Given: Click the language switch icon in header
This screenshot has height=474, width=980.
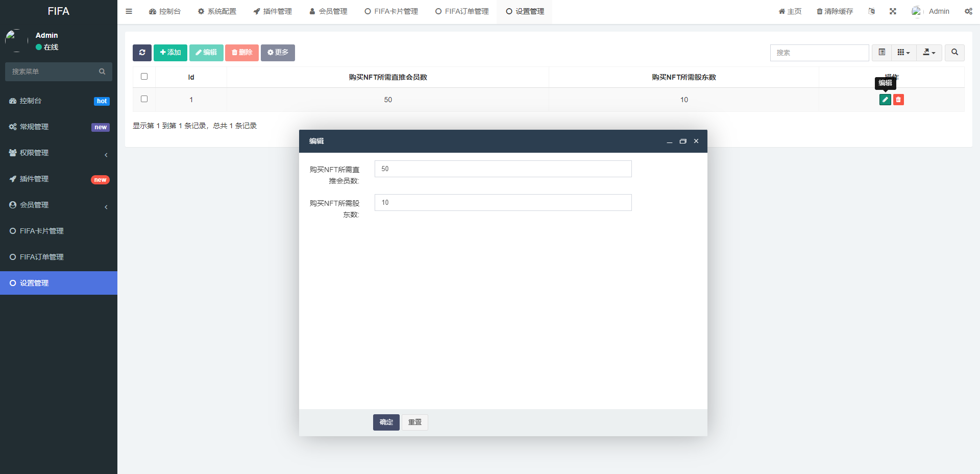Looking at the screenshot, I should tap(871, 11).
